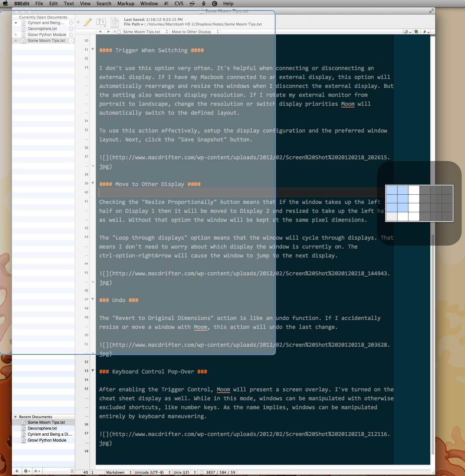The image size is (465, 476).
Task: Open the Edit menu
Action: click(x=54, y=4)
